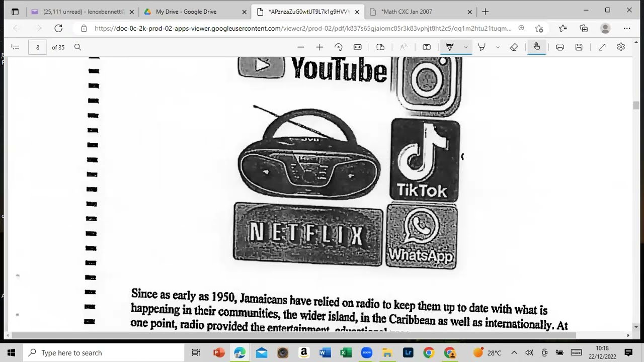Open the browser zoom indicator in address bar
The width and height of the screenshot is (644, 362).
[522, 29]
